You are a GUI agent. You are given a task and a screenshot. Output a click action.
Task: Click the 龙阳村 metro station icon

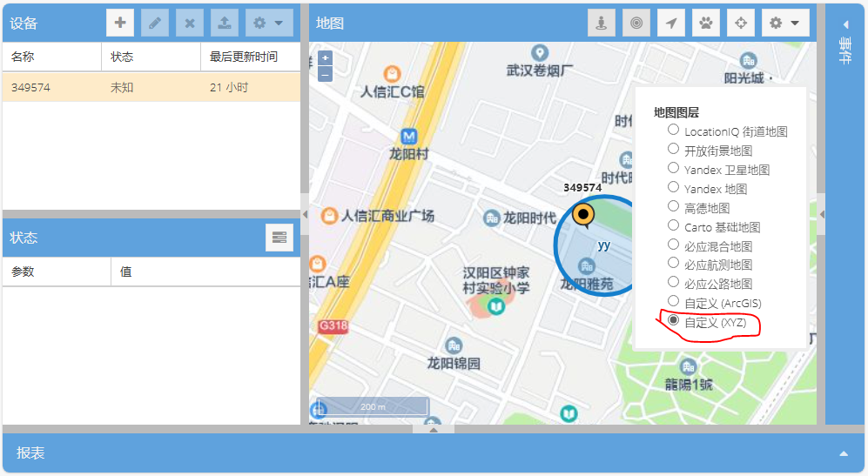point(408,136)
